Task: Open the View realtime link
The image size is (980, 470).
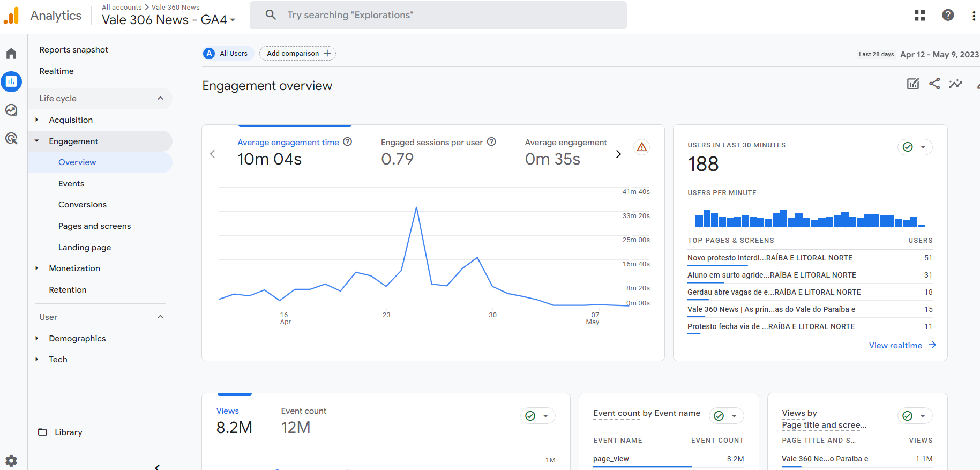Action: click(x=902, y=346)
